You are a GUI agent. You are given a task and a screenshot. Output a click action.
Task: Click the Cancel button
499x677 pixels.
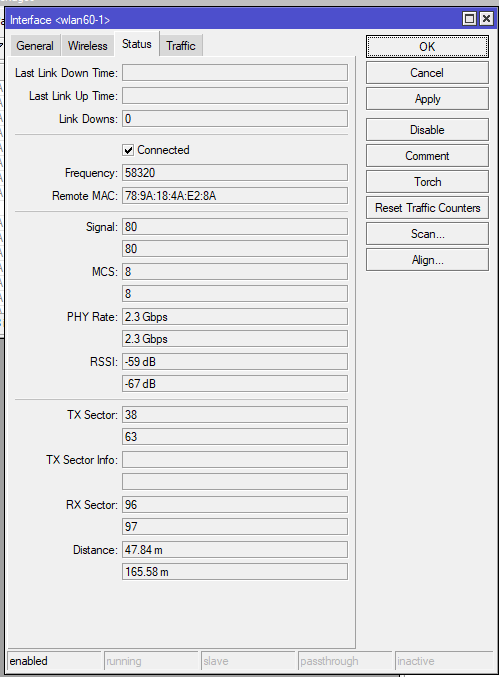point(427,73)
